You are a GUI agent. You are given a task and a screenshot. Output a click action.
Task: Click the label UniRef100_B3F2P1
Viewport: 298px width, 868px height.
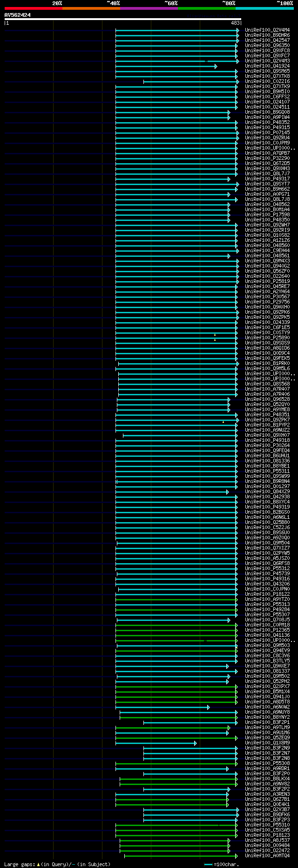pyautogui.click(x=267, y=723)
